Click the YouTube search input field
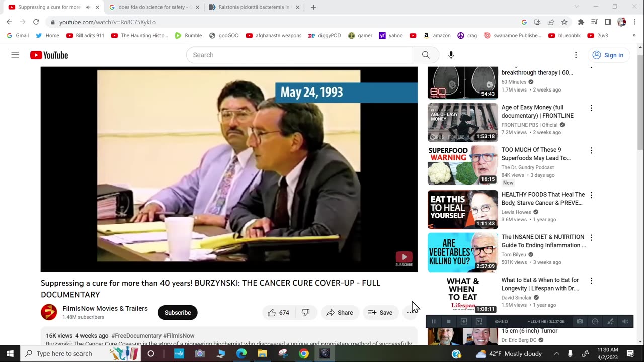This screenshot has height=362, width=644. point(299,55)
